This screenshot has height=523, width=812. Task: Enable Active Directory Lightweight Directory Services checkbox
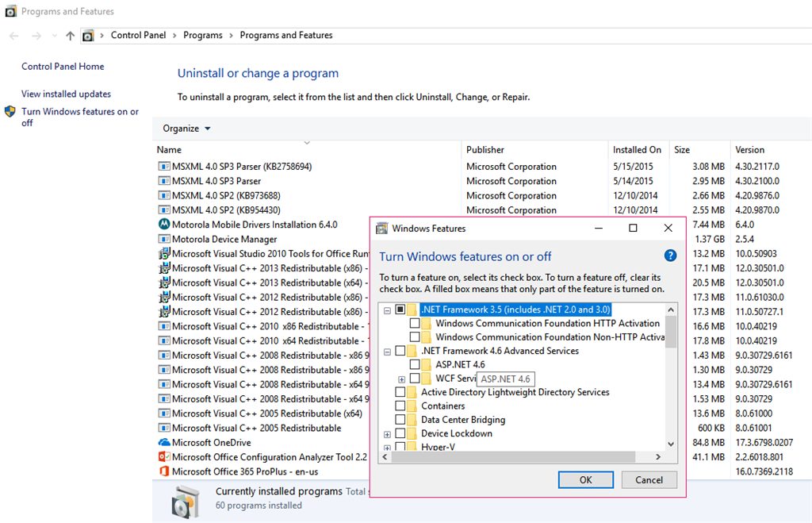[400, 392]
